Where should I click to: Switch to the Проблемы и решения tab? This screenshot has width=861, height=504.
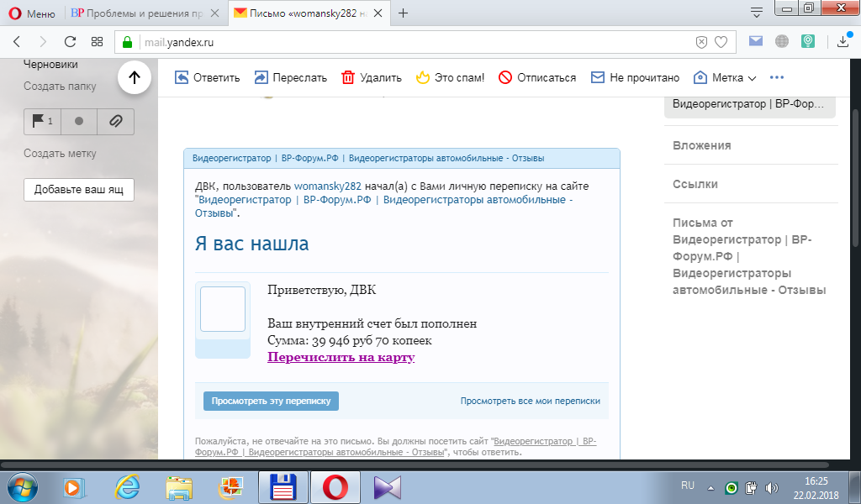point(135,13)
